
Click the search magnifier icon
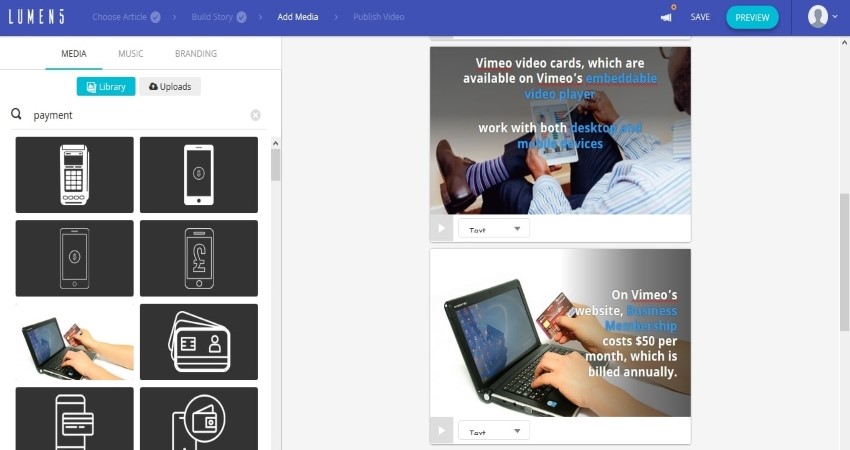(17, 114)
